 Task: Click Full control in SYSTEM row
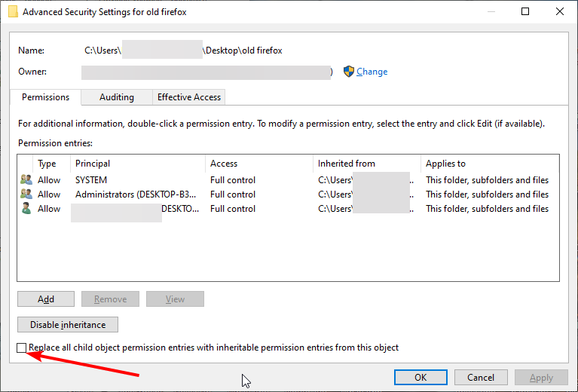(233, 180)
